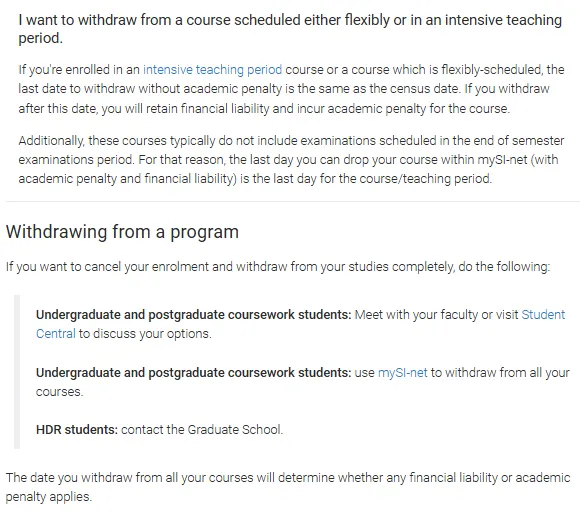Click the "Withdrawing from a program" heading
Viewport: 580px width, 512px height.
click(x=122, y=232)
